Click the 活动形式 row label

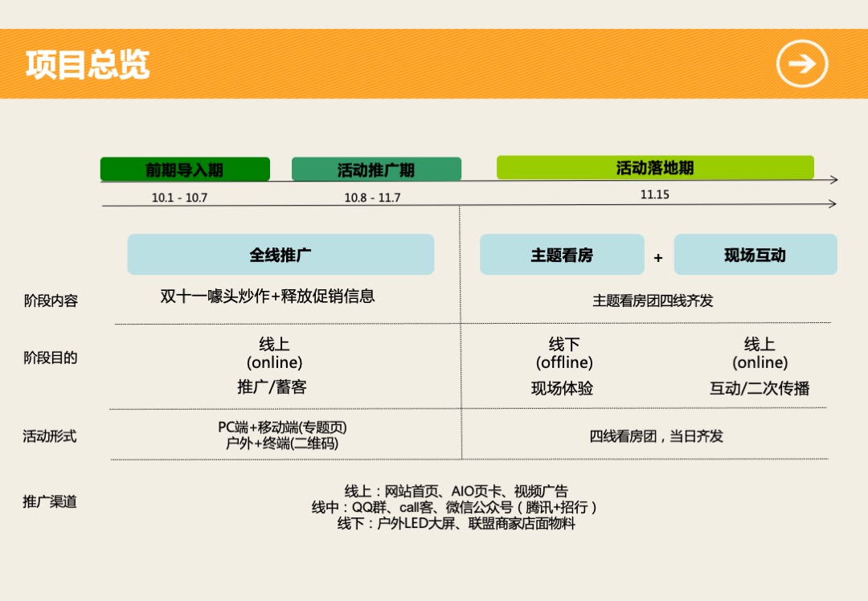pos(49,435)
